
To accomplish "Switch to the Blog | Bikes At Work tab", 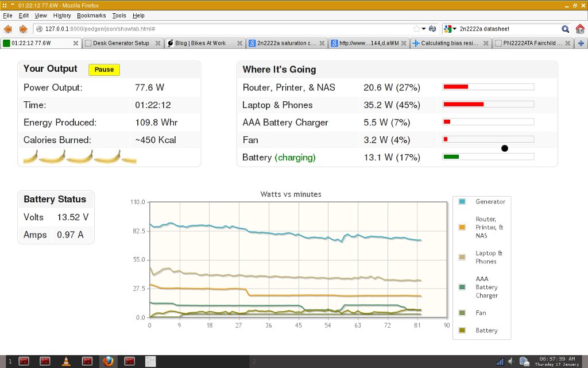I will [x=204, y=43].
